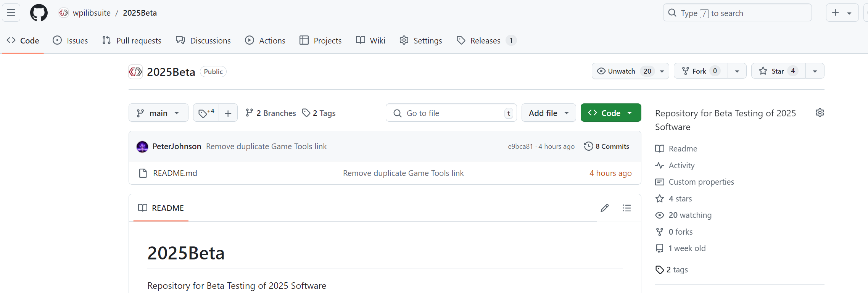The height and width of the screenshot is (293, 868).
Task: Open the Discussions tab
Action: tap(203, 40)
